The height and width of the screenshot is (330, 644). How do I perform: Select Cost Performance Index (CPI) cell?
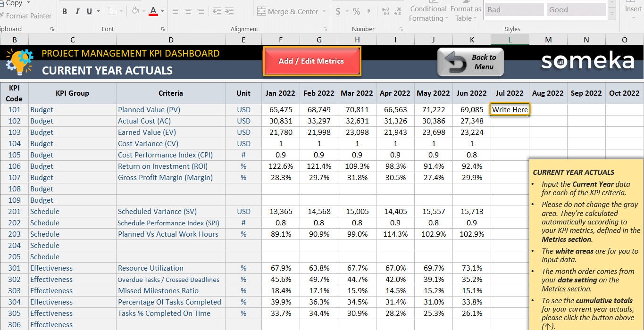171,155
